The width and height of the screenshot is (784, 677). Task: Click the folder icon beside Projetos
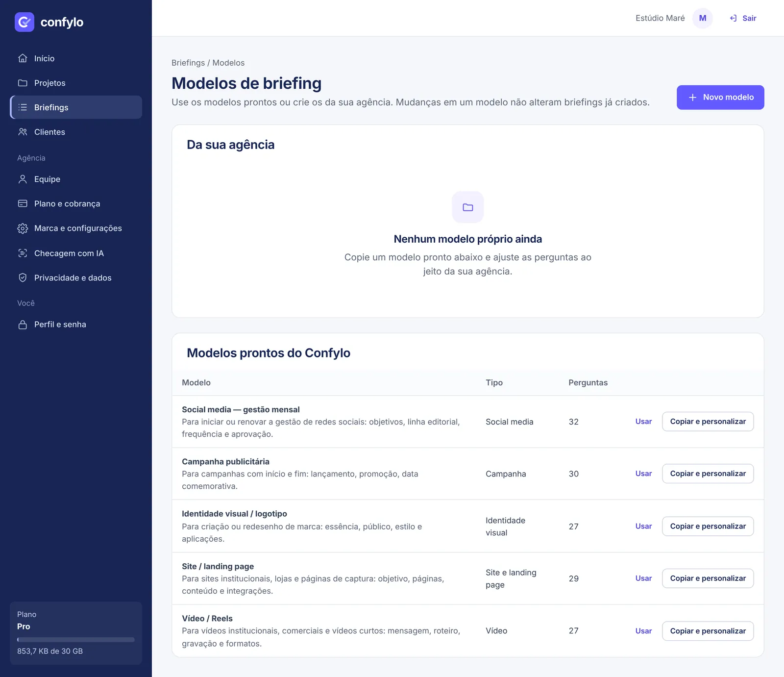click(23, 83)
